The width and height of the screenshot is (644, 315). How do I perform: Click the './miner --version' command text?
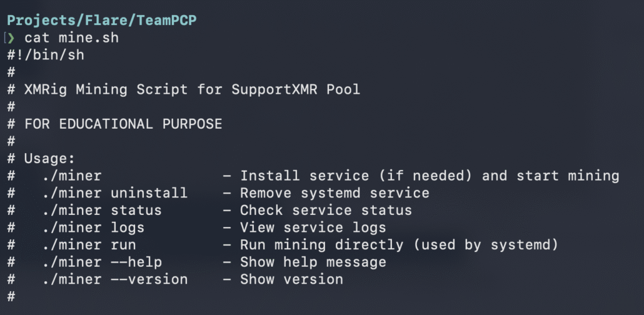[x=115, y=279]
